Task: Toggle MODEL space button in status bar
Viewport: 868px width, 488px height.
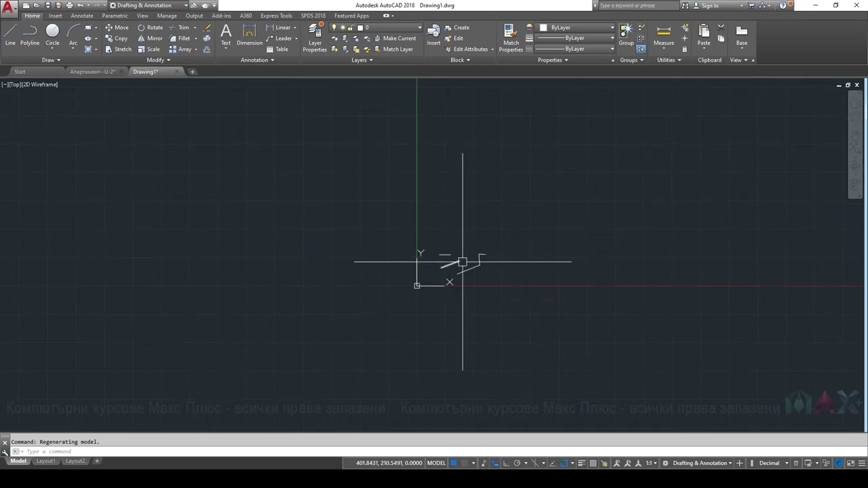Action: click(436, 463)
